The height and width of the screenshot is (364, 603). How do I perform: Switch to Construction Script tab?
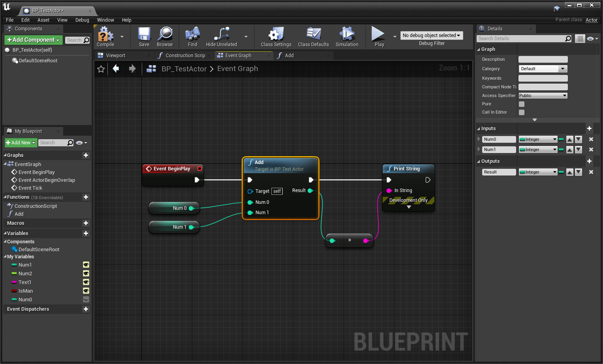pyautogui.click(x=185, y=56)
